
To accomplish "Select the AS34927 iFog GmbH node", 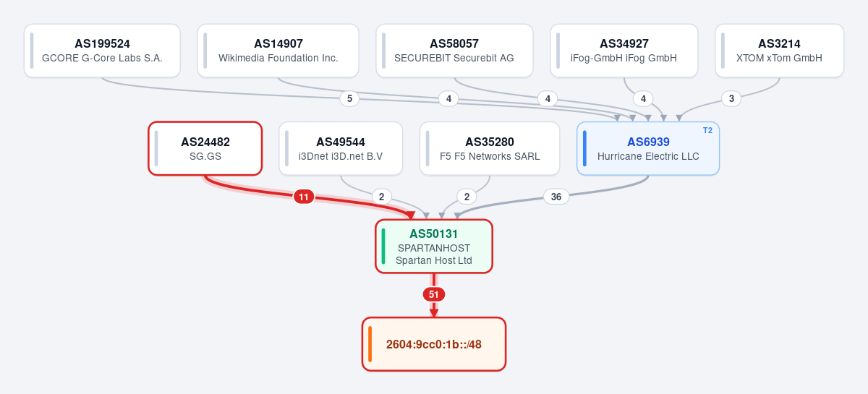I will point(624,51).
